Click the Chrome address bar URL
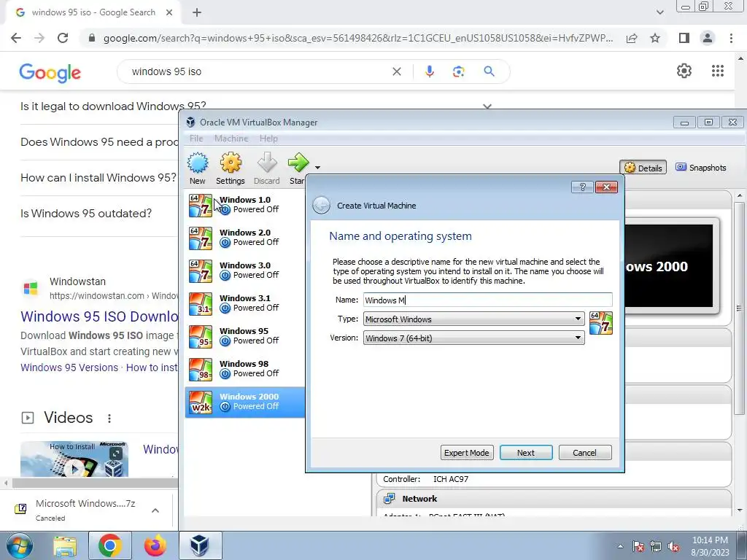The image size is (747, 560). [x=358, y=38]
